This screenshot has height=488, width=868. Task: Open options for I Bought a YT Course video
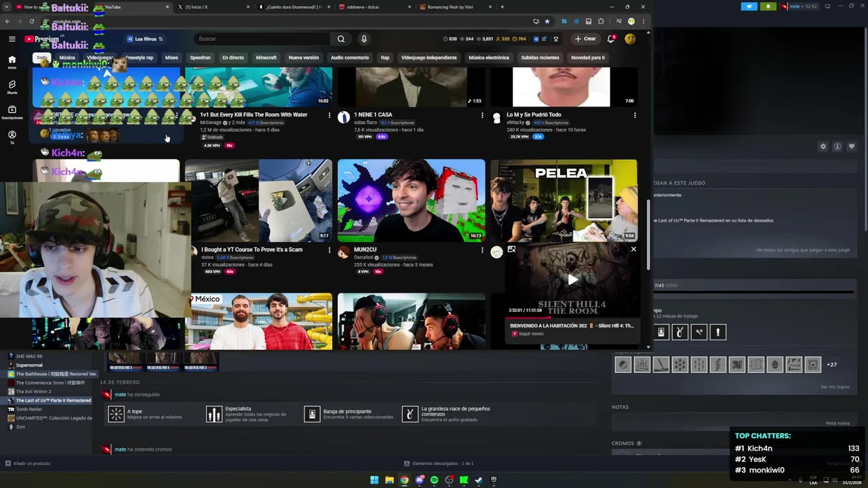(330, 250)
